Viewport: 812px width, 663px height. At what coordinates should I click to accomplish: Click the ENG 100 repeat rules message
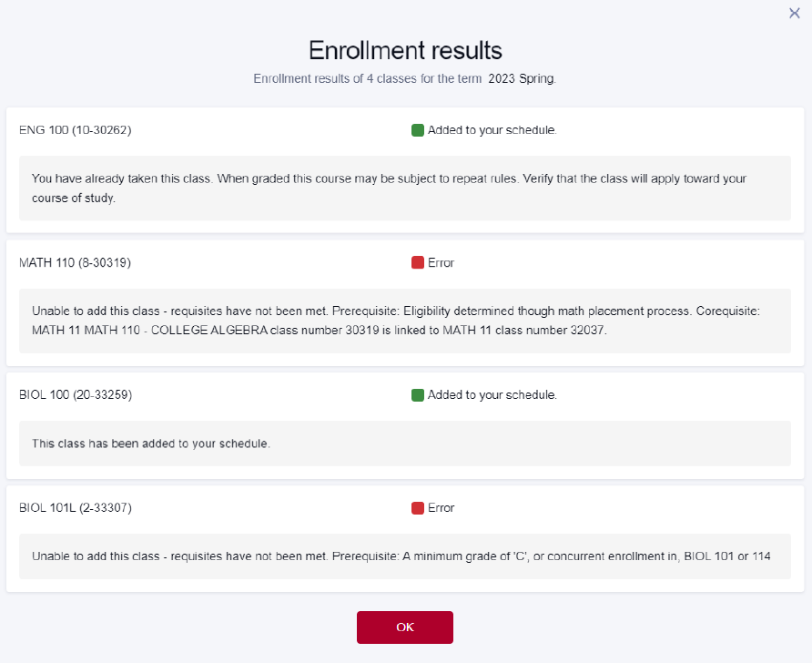tap(405, 188)
